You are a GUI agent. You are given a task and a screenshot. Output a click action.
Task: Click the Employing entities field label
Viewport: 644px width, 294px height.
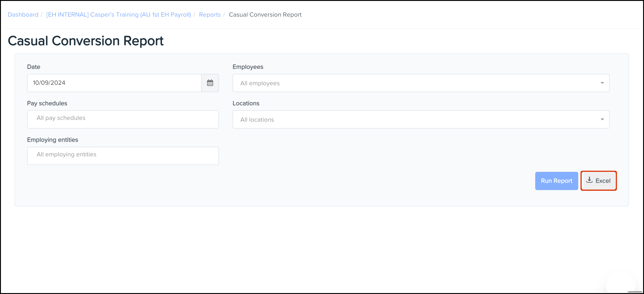(53, 140)
